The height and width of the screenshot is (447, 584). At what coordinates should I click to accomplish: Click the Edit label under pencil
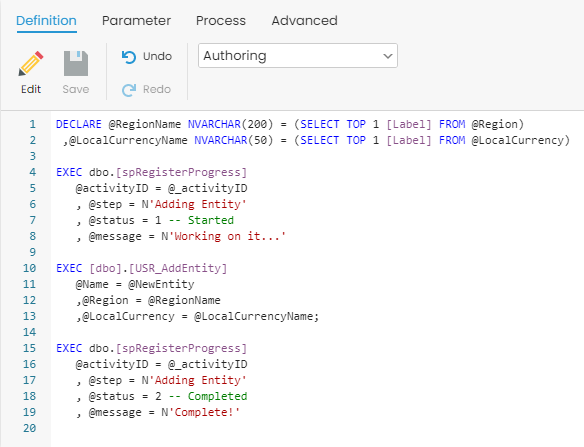[x=31, y=89]
